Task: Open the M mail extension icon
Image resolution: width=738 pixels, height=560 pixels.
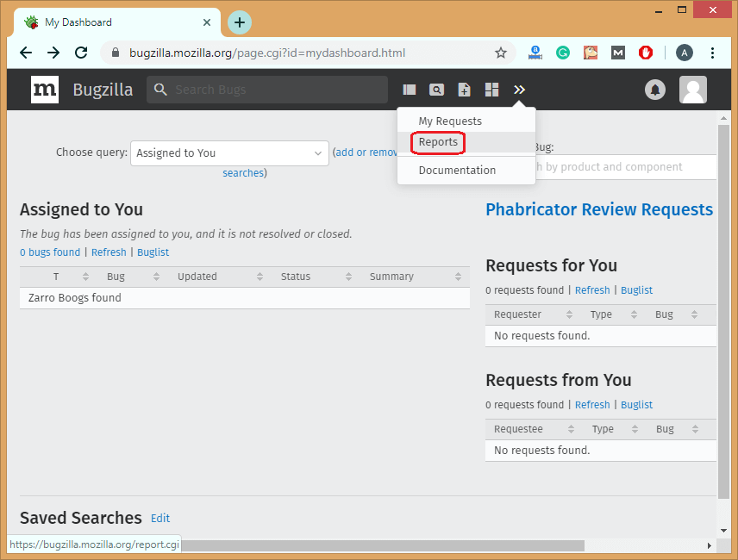Action: pyautogui.click(x=618, y=53)
